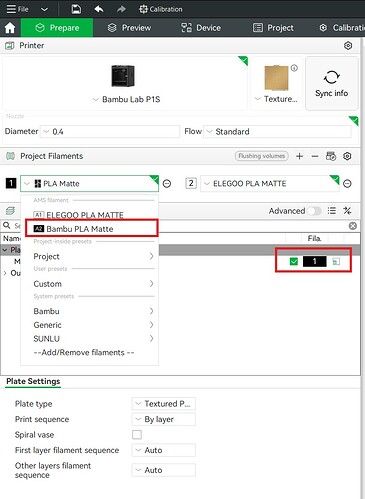Save project with floppy disk icon
This screenshot has width=365, height=499.
pos(76,9)
